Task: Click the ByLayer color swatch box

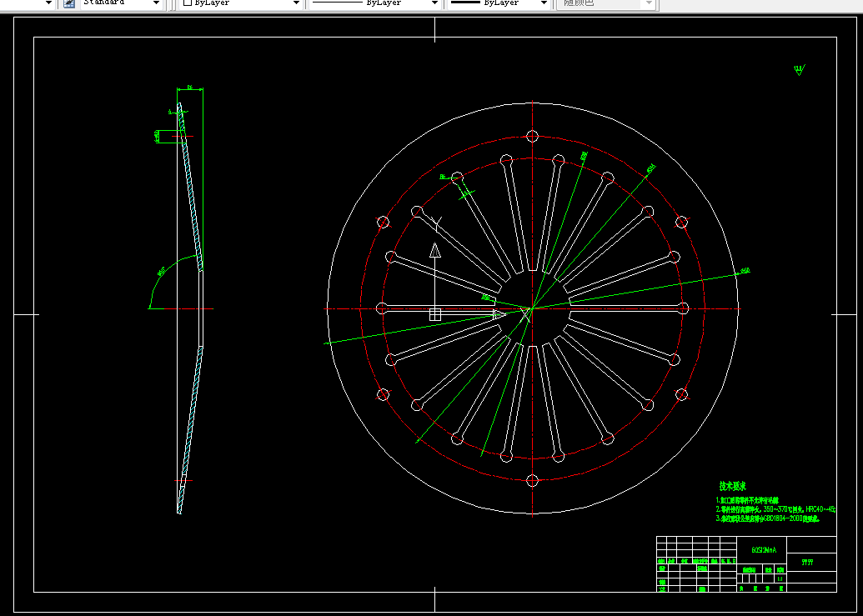Action: (x=187, y=3)
